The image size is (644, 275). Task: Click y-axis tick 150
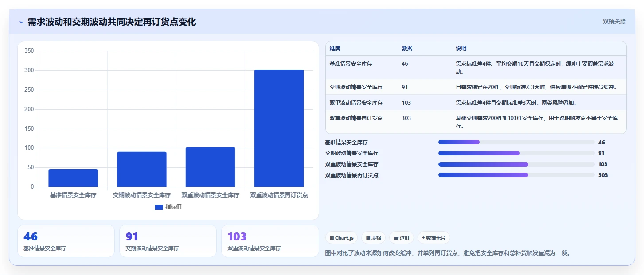[29, 129]
